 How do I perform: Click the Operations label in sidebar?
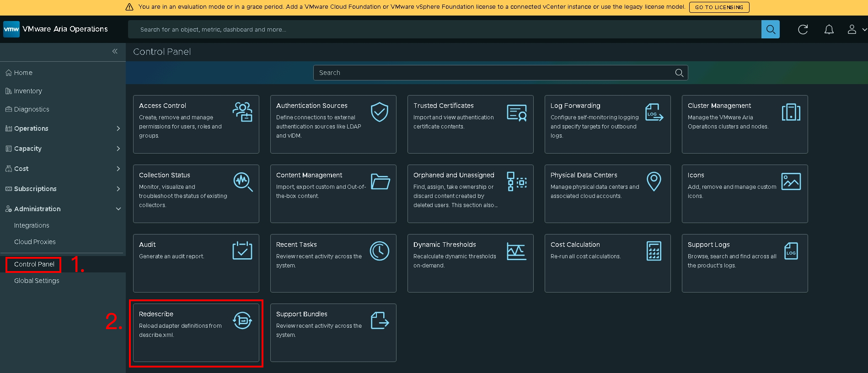31,128
